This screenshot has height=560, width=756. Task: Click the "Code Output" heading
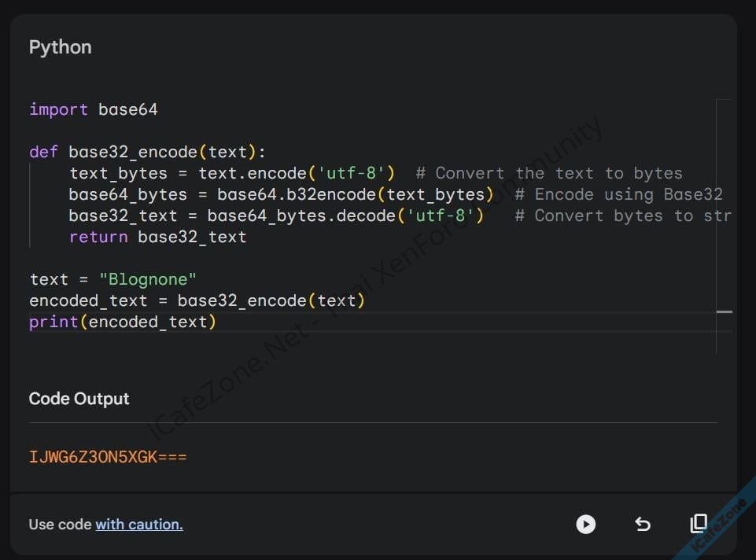pyautogui.click(x=79, y=399)
